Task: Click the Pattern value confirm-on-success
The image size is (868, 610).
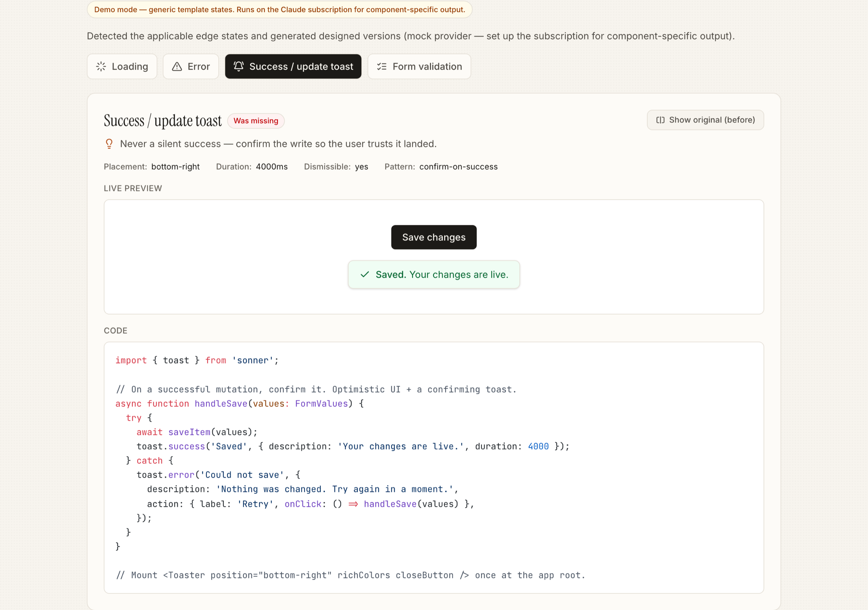Action: click(458, 167)
